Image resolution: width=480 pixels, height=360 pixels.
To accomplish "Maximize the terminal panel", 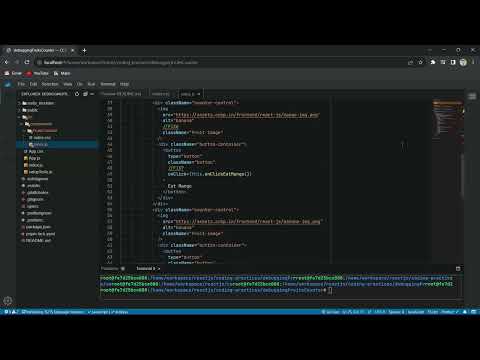I will click(458, 269).
